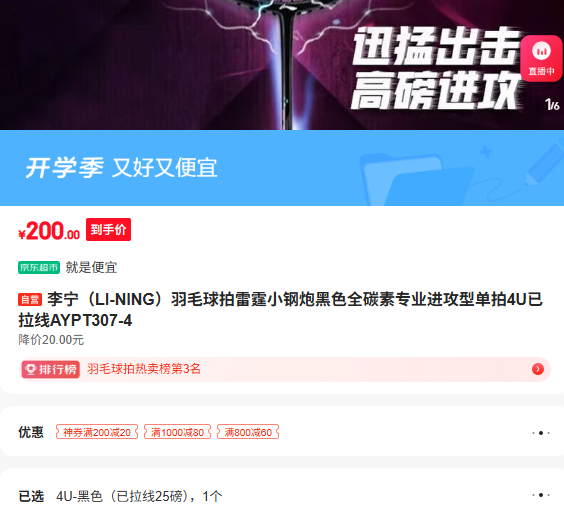Click the red 自营 label icon
The image size is (564, 505).
30,300
